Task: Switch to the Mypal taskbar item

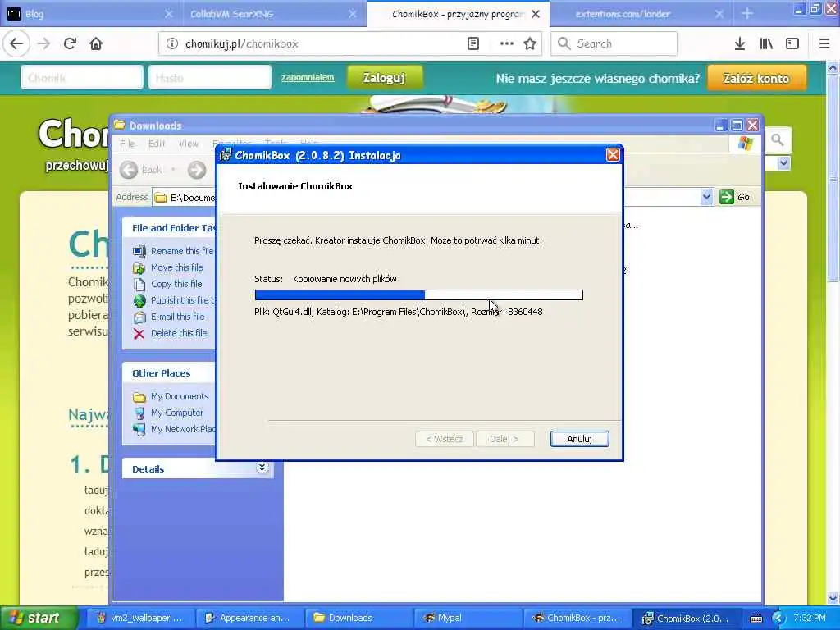Action: (x=468, y=619)
